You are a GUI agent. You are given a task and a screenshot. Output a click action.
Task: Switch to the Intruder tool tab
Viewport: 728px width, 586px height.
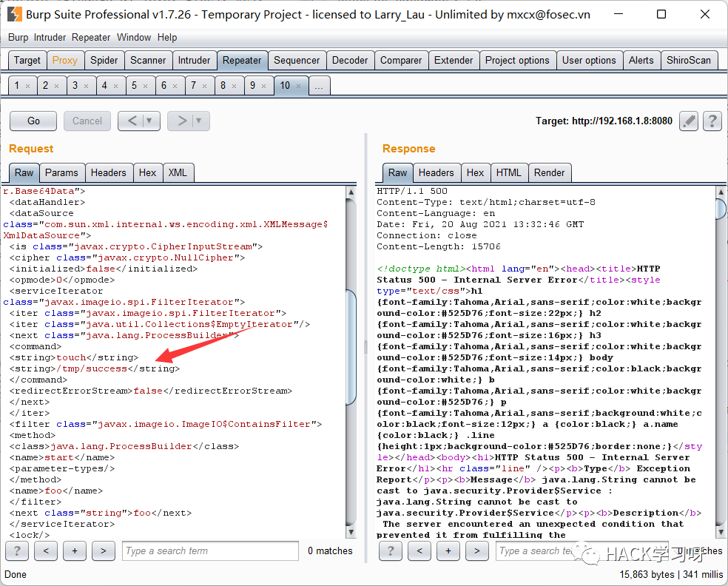pyautogui.click(x=194, y=61)
